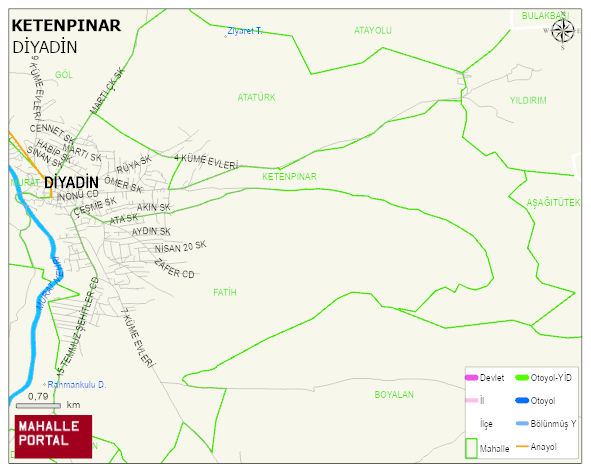Image resolution: width=591 pixels, height=472 pixels.
Task: Click the Otoyol-YİD green legend swatch
Action: 522,377
